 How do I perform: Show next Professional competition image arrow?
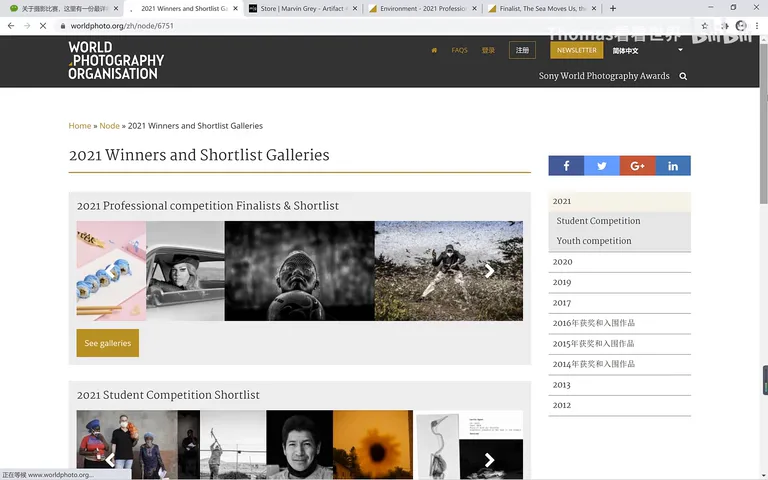point(489,271)
